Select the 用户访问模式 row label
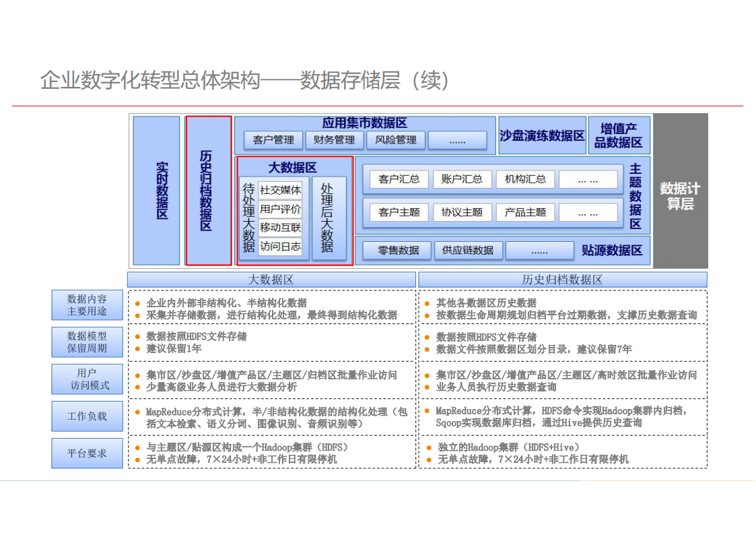 click(88, 379)
